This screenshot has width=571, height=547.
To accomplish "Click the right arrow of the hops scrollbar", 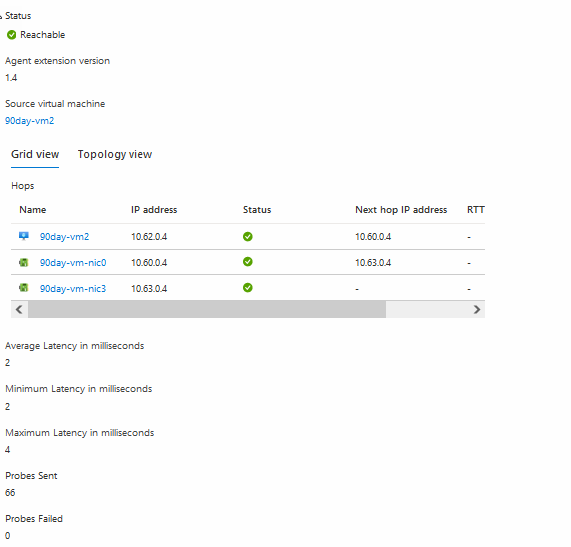I will (x=477, y=310).
